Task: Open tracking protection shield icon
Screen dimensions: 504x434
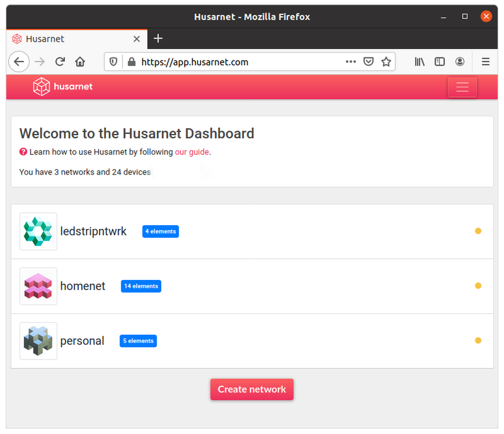Action: click(113, 61)
